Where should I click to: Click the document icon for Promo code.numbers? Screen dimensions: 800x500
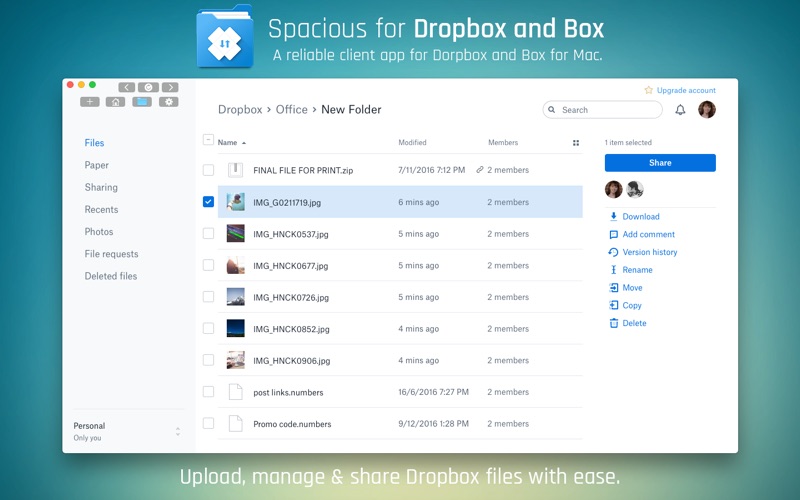(x=235, y=423)
